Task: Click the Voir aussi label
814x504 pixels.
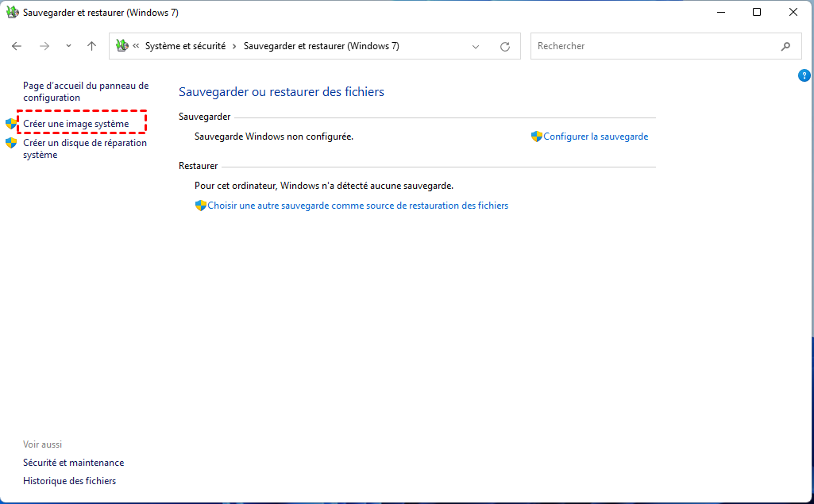Action: pos(43,444)
